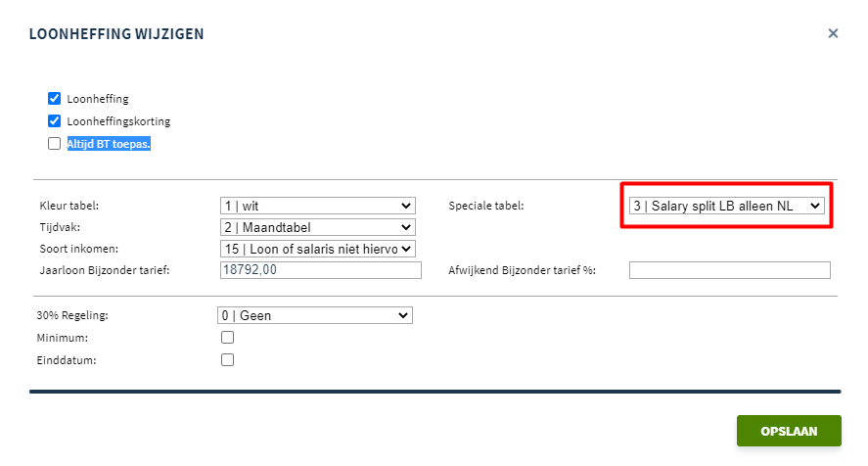Open the Speciale tabel dropdown
This screenshot has height=466, width=868.
coord(727,206)
